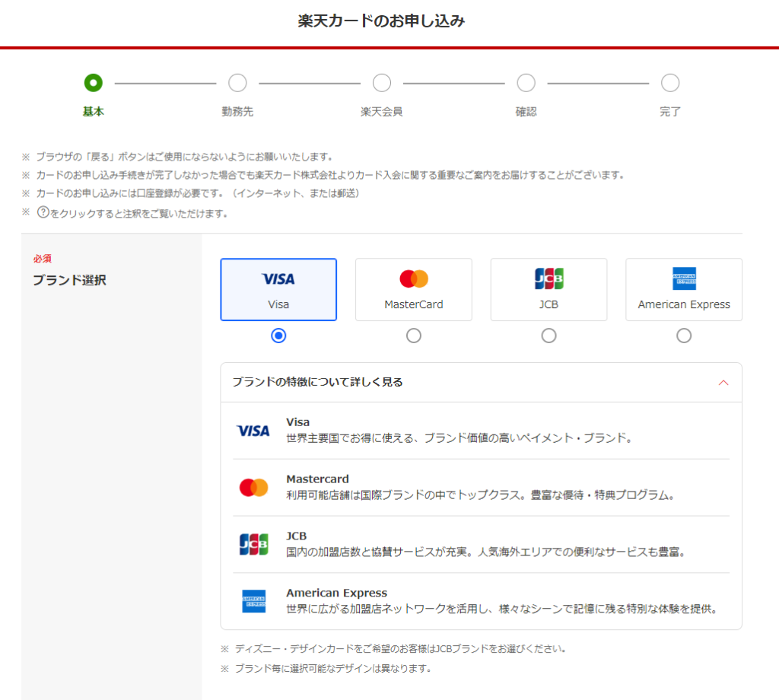Click the 基本 step circle

pos(94,83)
